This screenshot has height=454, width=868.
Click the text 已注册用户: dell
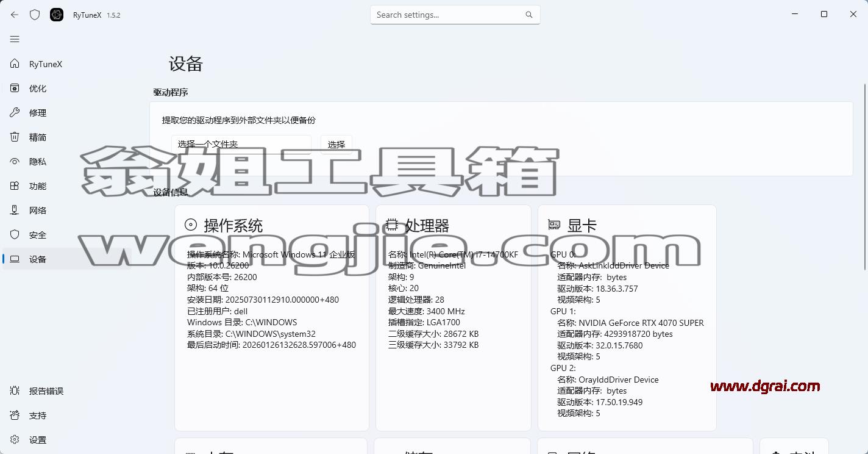218,311
